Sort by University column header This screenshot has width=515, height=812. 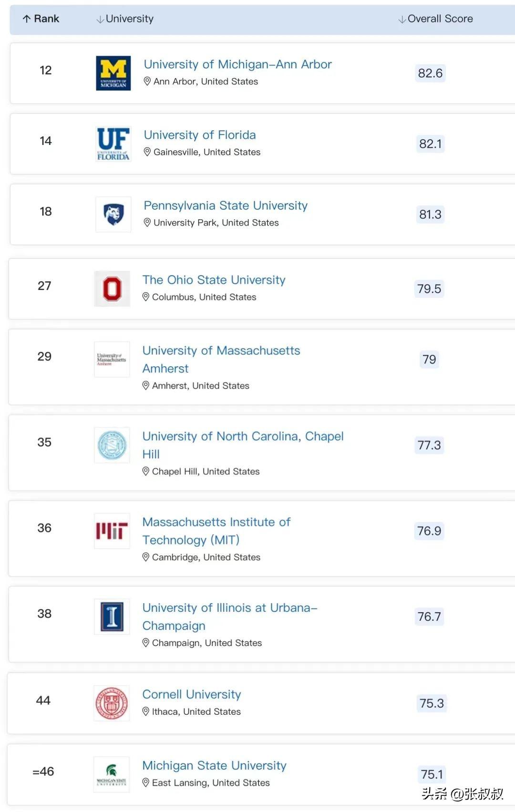pos(125,19)
